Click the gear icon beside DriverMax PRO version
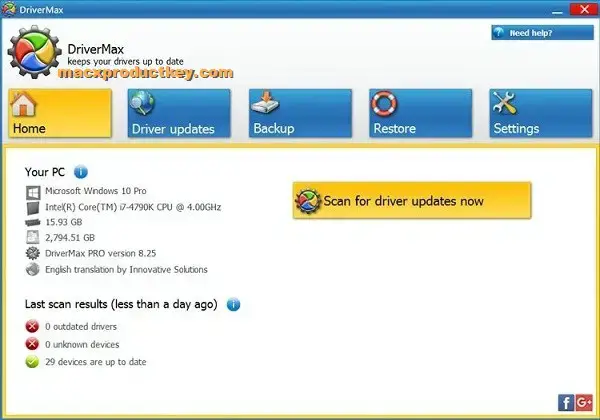This screenshot has height=420, width=600. pos(33,253)
